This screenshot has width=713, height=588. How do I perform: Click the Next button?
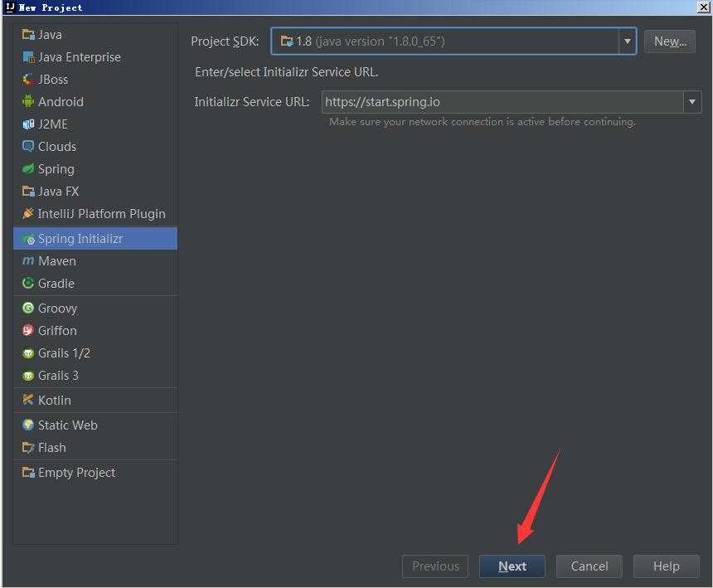tap(512, 566)
